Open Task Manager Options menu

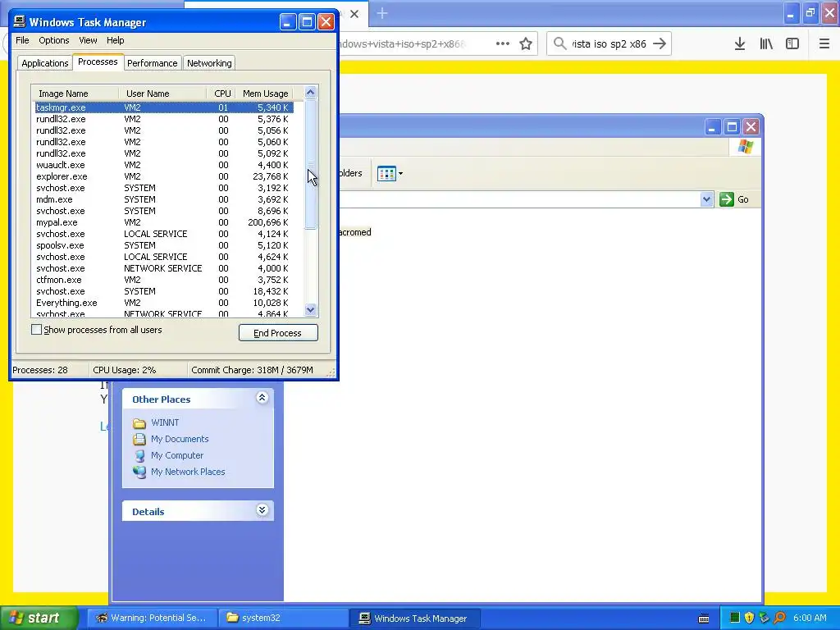[x=53, y=40]
